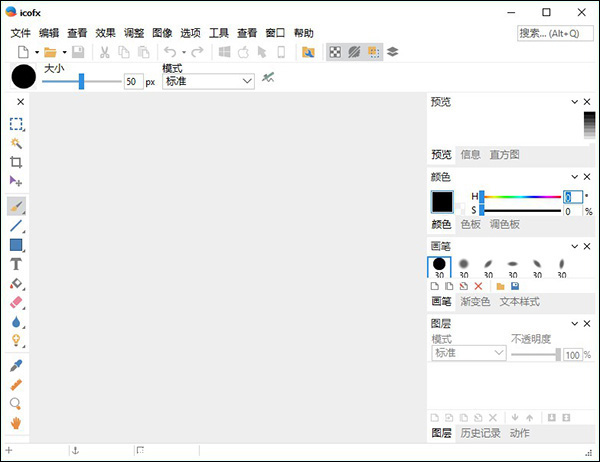
Task: Switch to the 渐变色 tab
Action: (x=475, y=302)
